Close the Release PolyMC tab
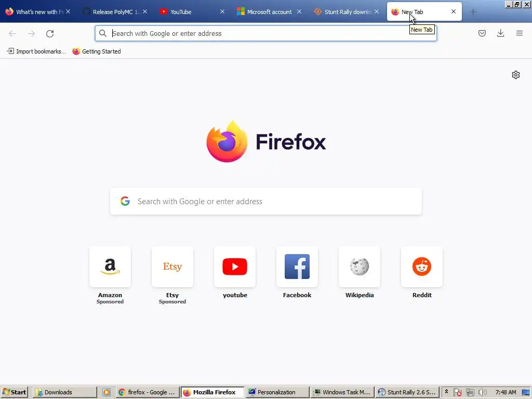The height and width of the screenshot is (399, 532). (145, 11)
